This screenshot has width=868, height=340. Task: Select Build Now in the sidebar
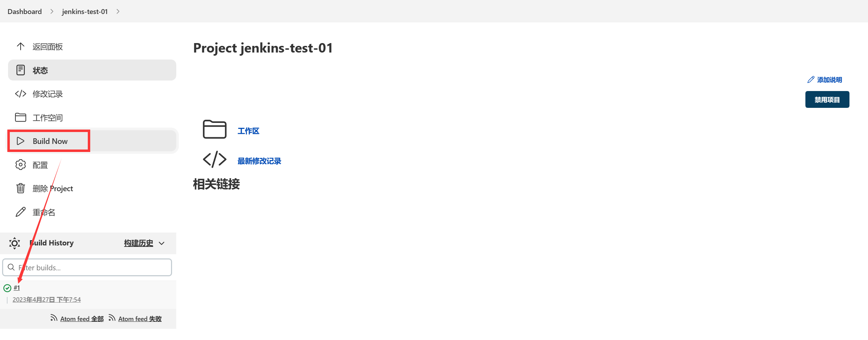(50, 141)
